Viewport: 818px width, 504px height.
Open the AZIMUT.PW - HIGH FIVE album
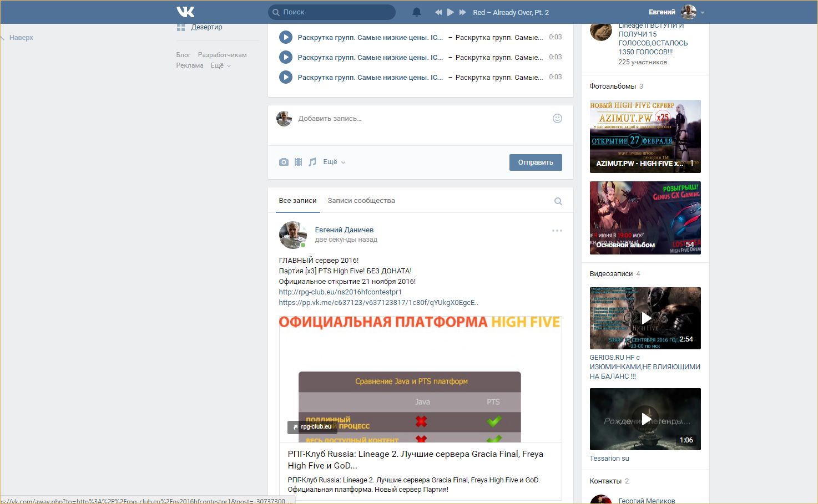645,136
